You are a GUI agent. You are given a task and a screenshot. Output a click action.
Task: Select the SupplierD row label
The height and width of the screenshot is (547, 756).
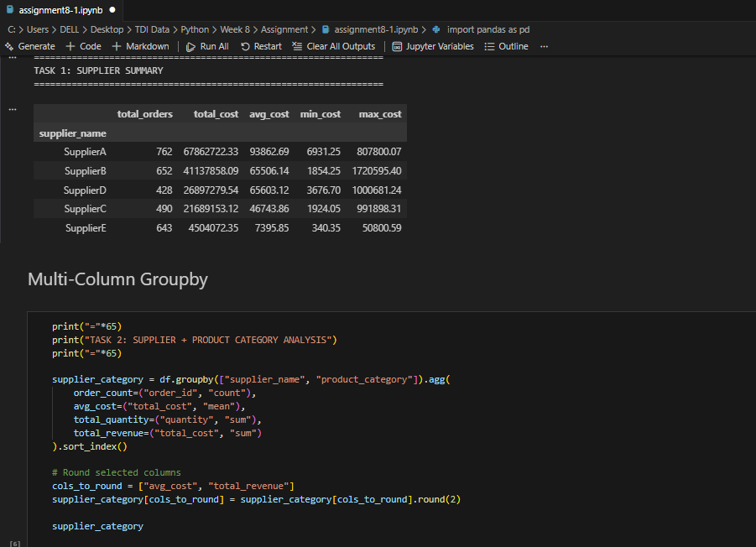pos(85,190)
